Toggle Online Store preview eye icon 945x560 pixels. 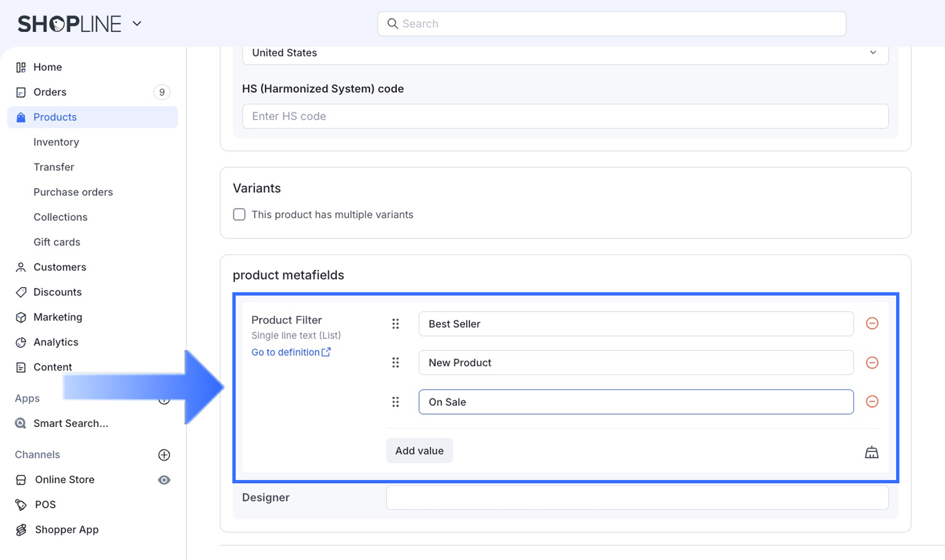[x=164, y=480]
